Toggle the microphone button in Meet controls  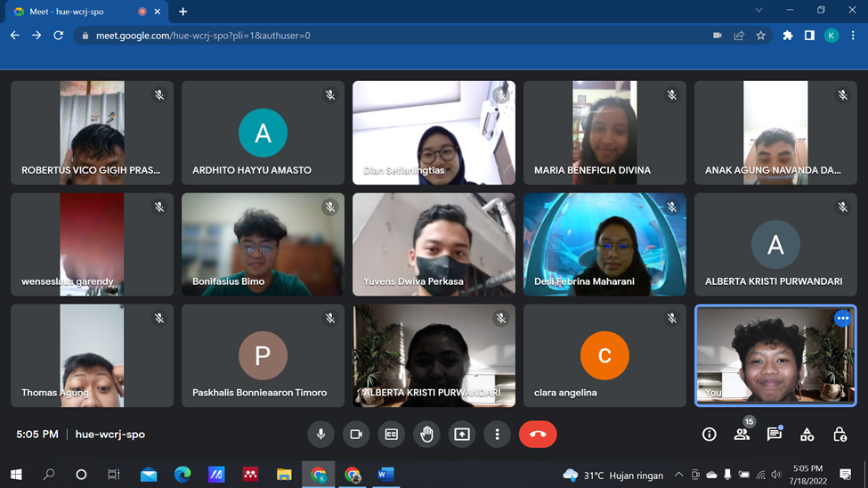pos(320,435)
